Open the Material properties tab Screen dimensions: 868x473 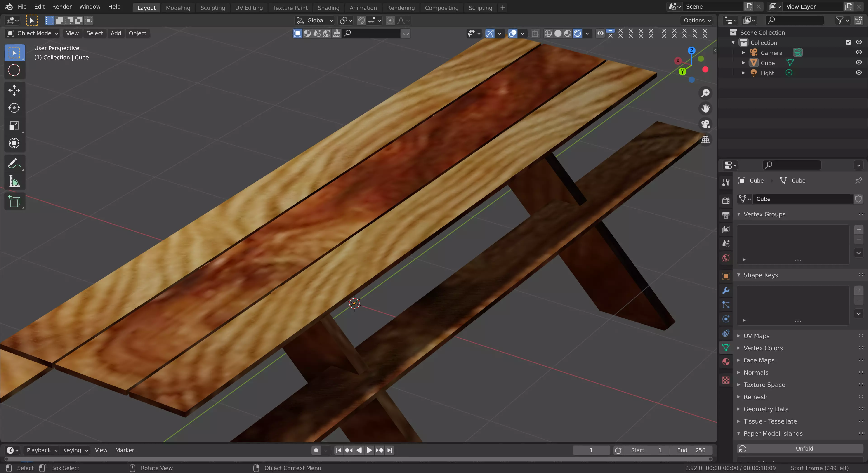726,362
